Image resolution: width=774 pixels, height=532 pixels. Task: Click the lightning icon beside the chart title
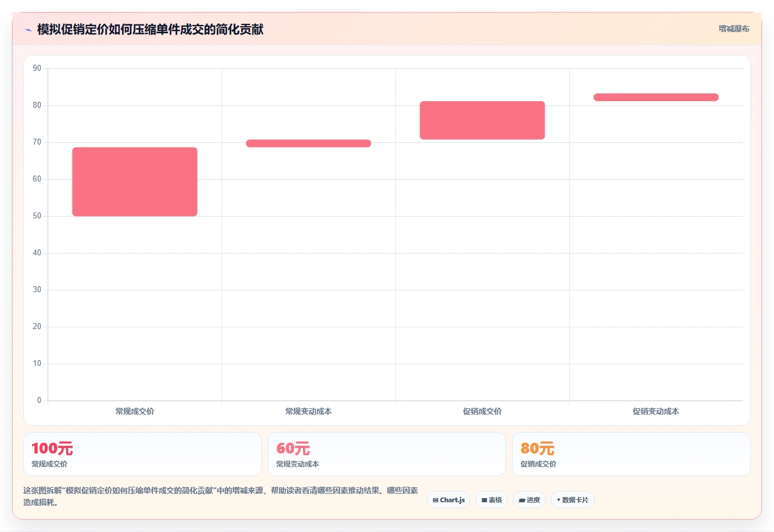point(28,30)
